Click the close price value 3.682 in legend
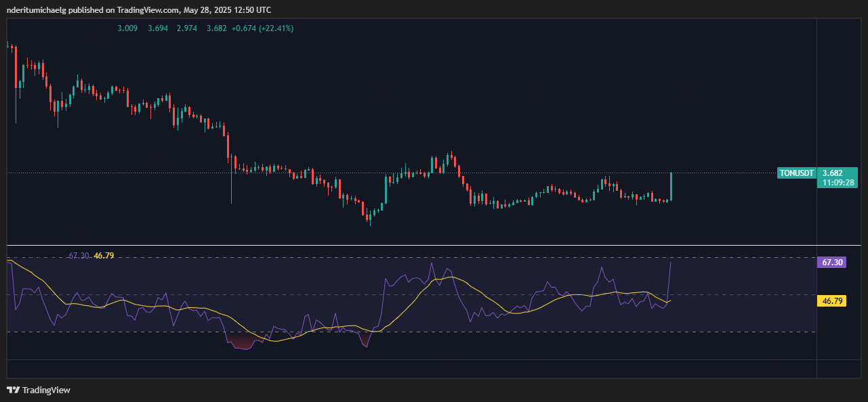 [x=217, y=28]
